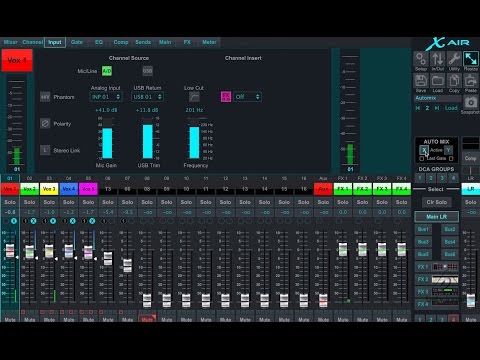Switch to the Mixer tab
Screen dimensions: 480x360
coord(11,42)
